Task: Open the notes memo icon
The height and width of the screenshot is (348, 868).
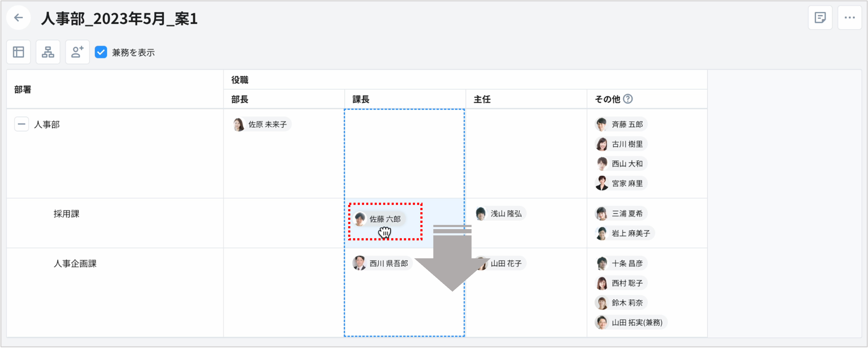Action: pos(820,18)
